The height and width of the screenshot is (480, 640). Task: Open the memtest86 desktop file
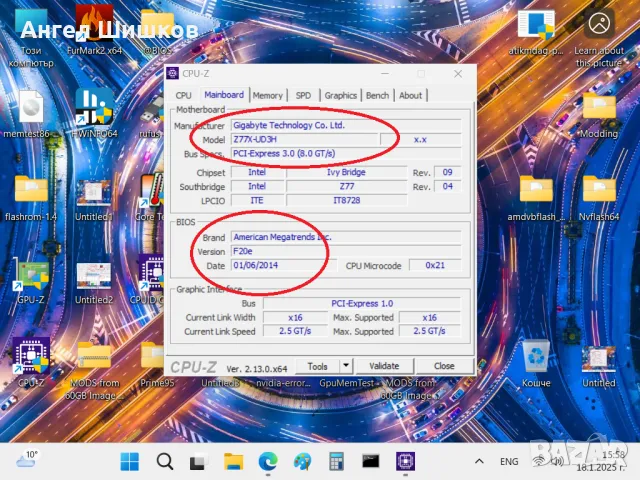pos(31,114)
